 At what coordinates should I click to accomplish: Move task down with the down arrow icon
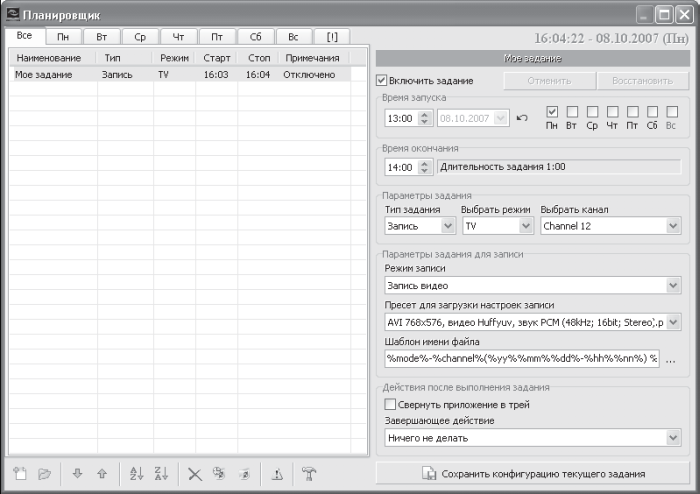point(78,473)
